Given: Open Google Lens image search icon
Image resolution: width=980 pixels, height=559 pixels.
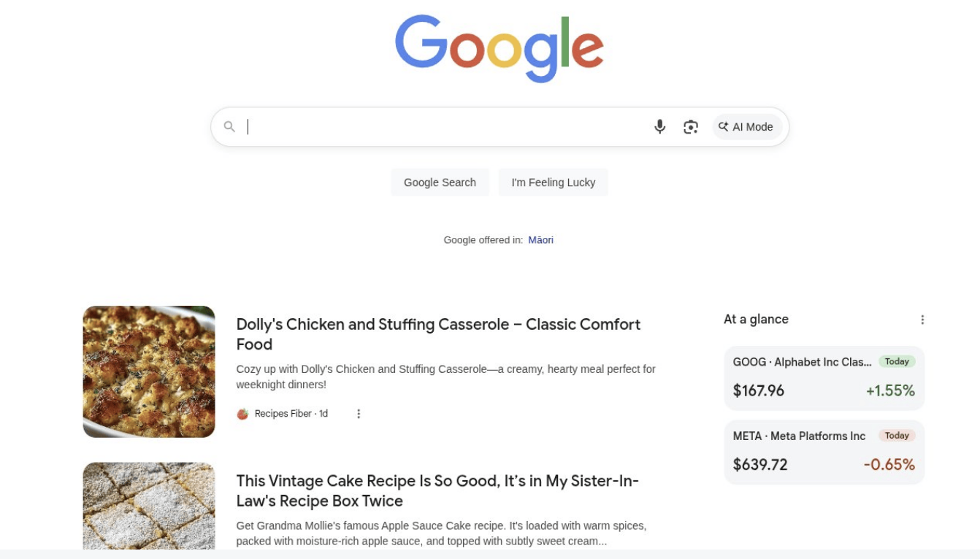Looking at the screenshot, I should 690,126.
